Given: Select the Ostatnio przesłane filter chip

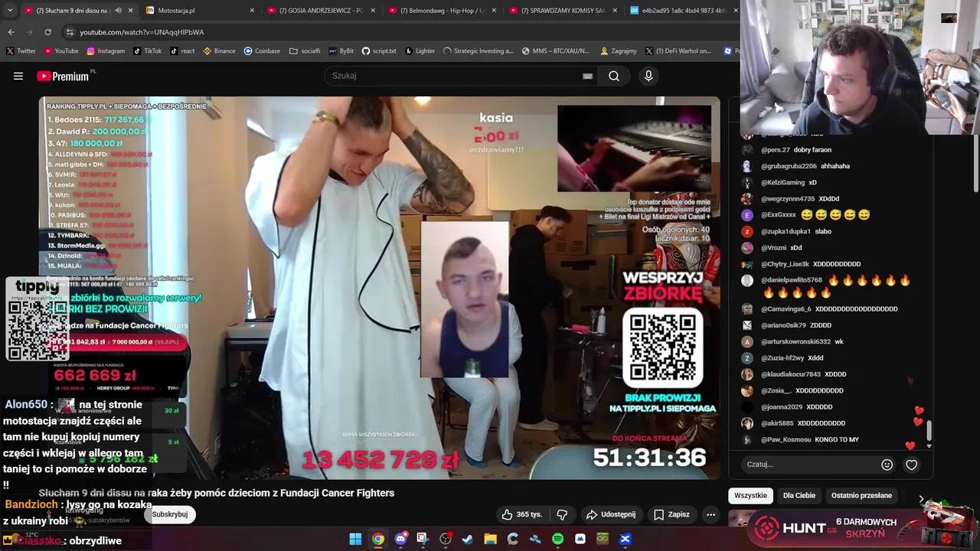Looking at the screenshot, I should 861,495.
